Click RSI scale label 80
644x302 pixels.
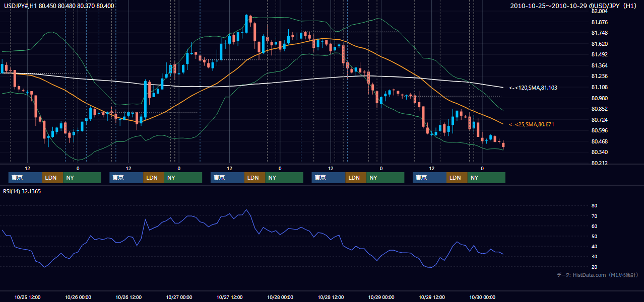click(x=594, y=206)
